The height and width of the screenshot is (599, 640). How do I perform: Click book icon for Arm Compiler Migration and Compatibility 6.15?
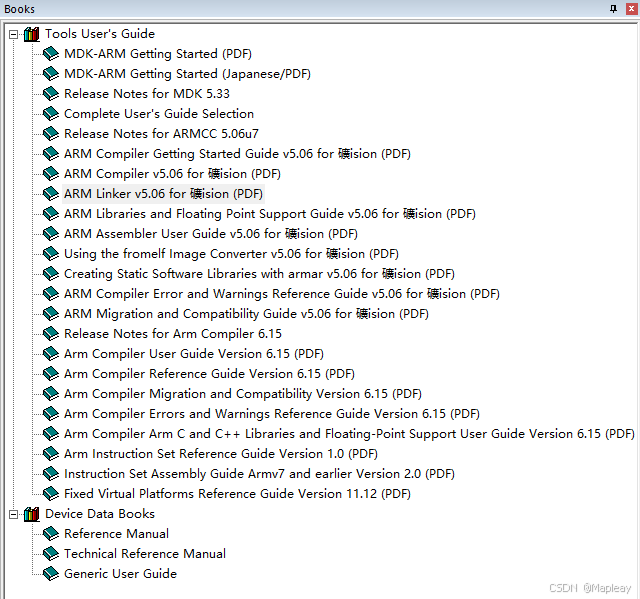[x=51, y=394]
